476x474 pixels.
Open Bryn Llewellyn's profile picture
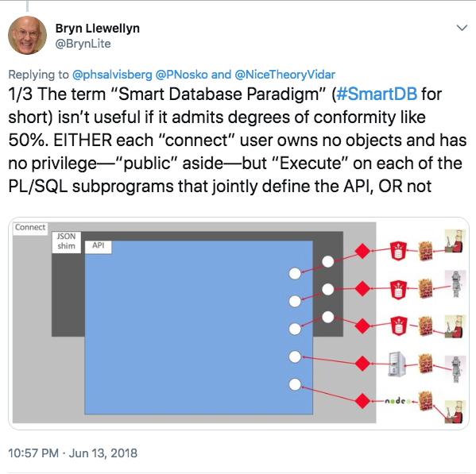click(x=27, y=35)
